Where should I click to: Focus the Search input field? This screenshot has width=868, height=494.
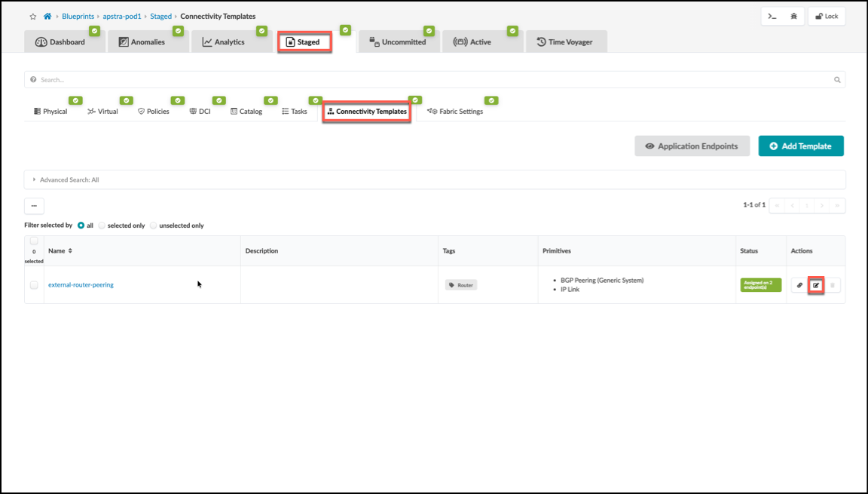click(435, 80)
